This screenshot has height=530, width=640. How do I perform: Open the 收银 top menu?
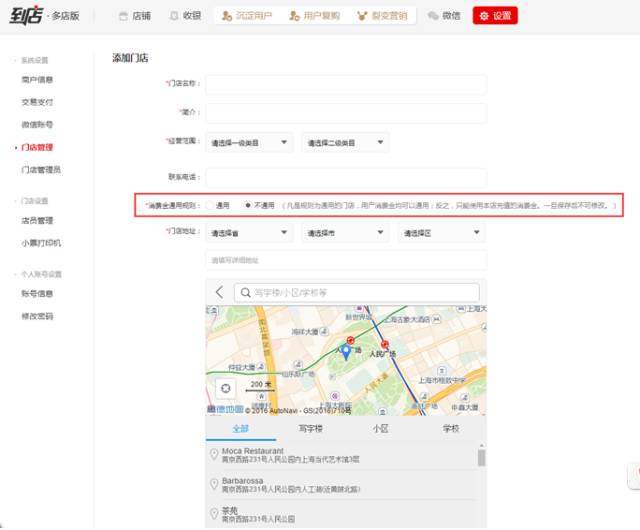(186, 16)
